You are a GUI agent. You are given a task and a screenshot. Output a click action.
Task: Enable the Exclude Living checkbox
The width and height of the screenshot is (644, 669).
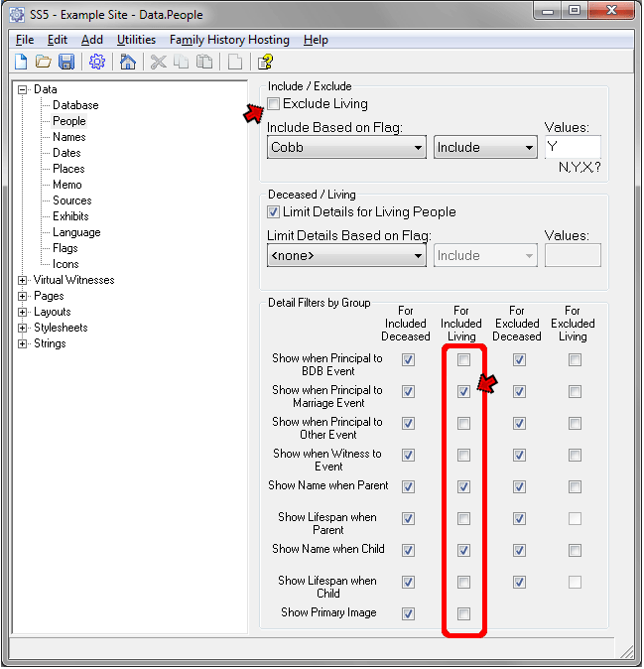[x=274, y=104]
